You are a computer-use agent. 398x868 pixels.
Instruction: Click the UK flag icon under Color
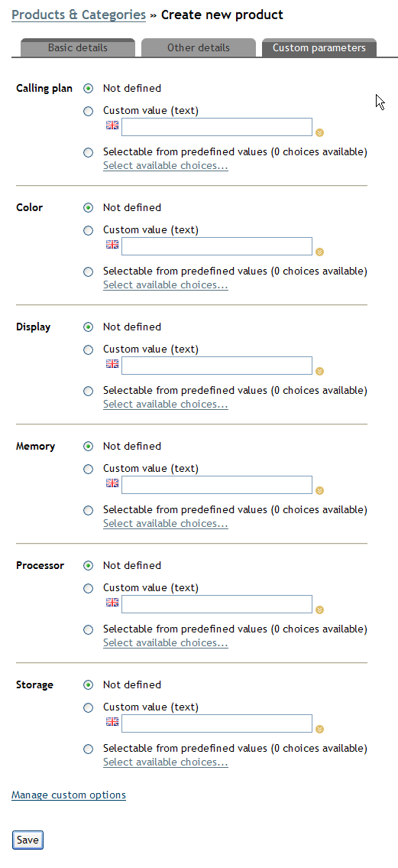click(112, 244)
